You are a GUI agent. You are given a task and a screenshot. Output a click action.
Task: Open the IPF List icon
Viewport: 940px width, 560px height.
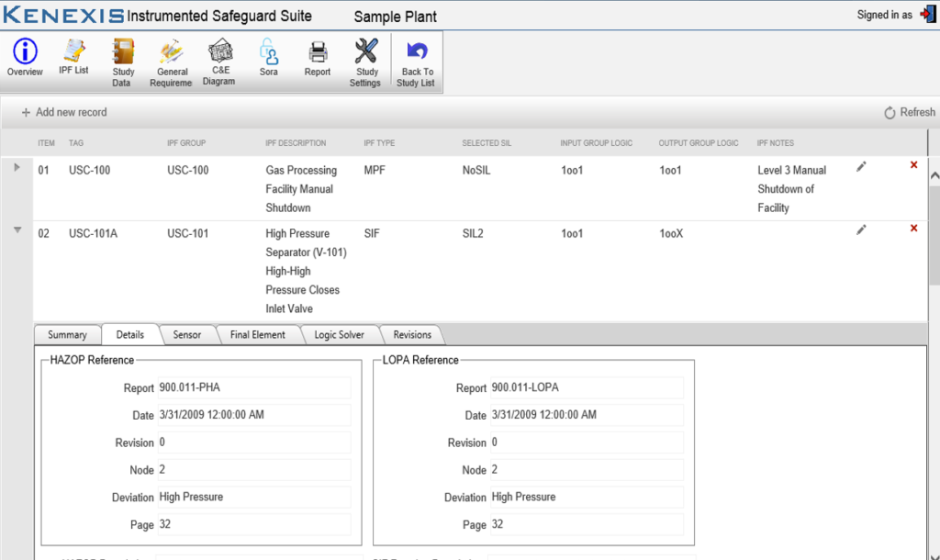point(73,59)
